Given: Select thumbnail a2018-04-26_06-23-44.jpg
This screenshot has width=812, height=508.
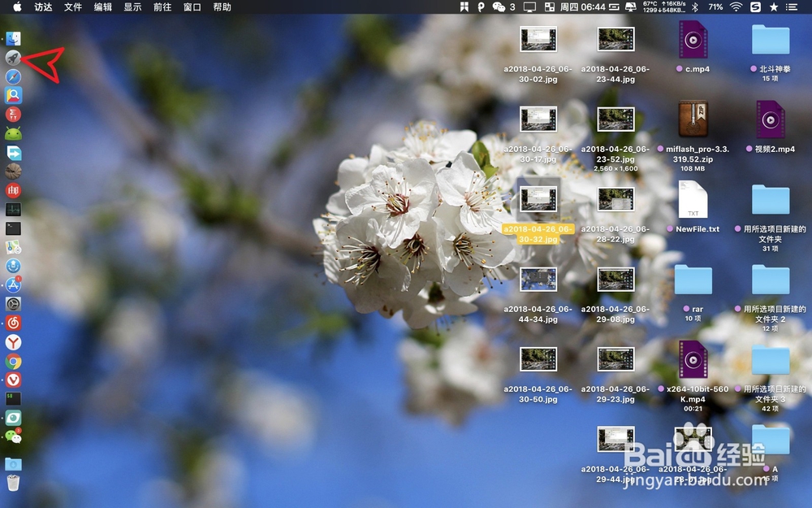Looking at the screenshot, I should 615,39.
